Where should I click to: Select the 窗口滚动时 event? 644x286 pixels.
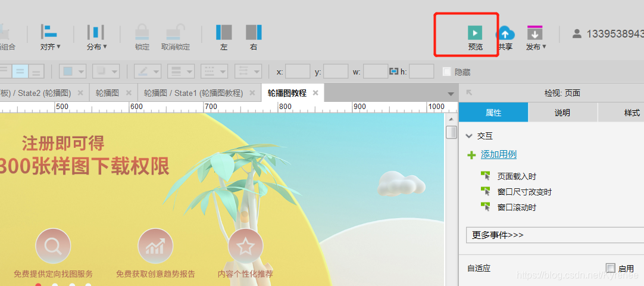(517, 207)
